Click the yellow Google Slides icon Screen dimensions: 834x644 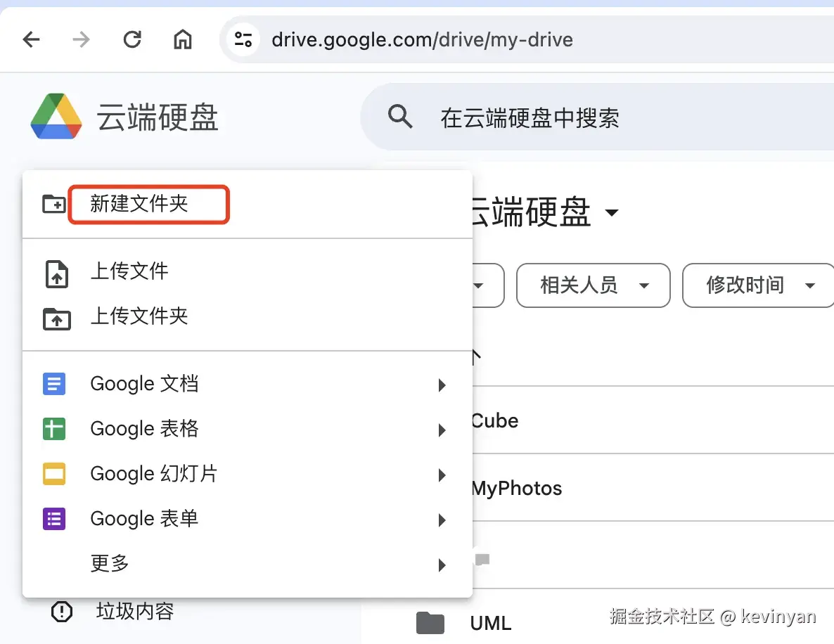(54, 474)
